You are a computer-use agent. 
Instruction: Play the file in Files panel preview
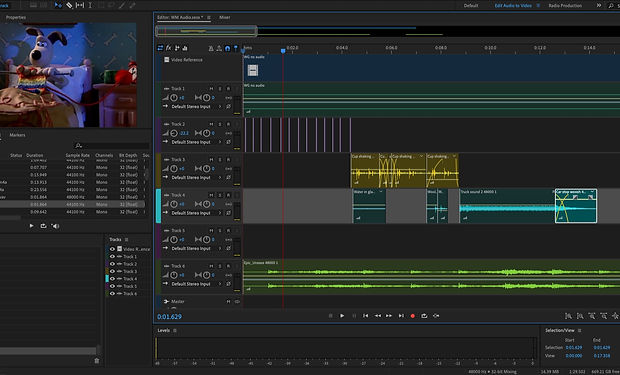pos(32,226)
